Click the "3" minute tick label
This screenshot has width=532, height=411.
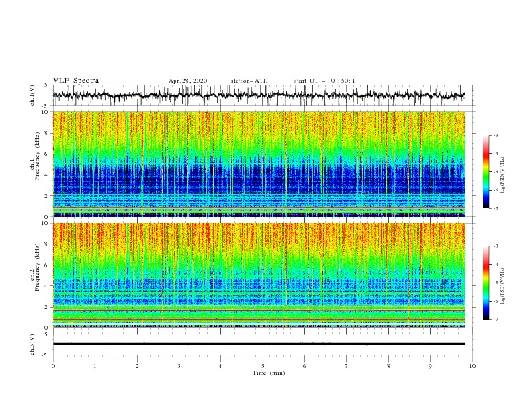[x=179, y=366]
